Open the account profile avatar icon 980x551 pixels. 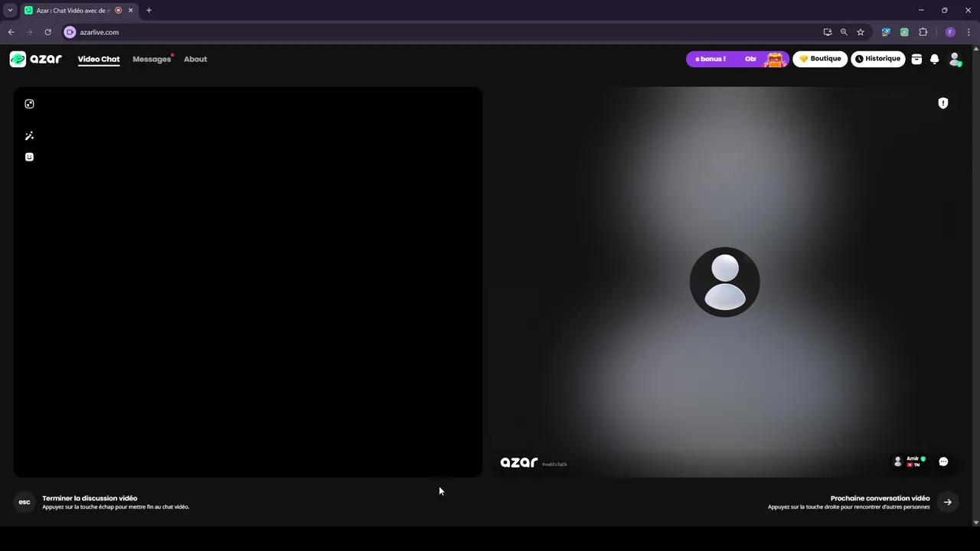pos(955,59)
